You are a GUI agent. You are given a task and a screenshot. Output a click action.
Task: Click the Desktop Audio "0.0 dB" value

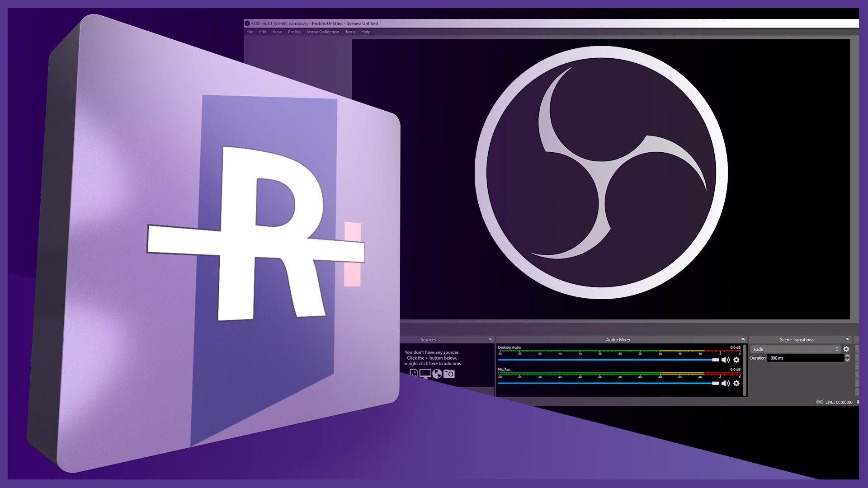(x=735, y=347)
